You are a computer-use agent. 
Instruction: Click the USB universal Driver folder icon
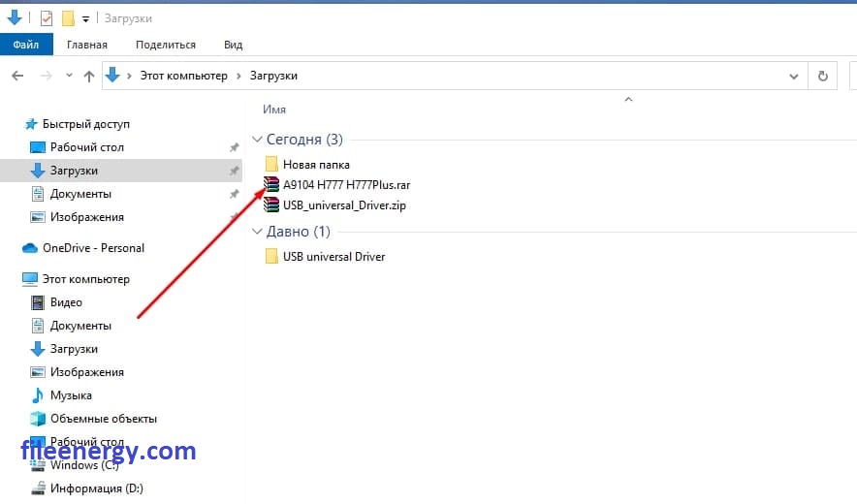271,256
